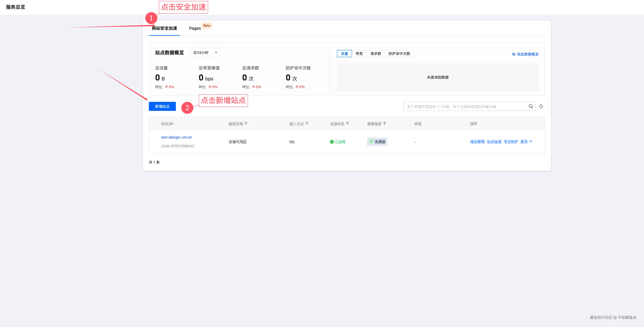Click the blue 新增站点 button

click(162, 106)
